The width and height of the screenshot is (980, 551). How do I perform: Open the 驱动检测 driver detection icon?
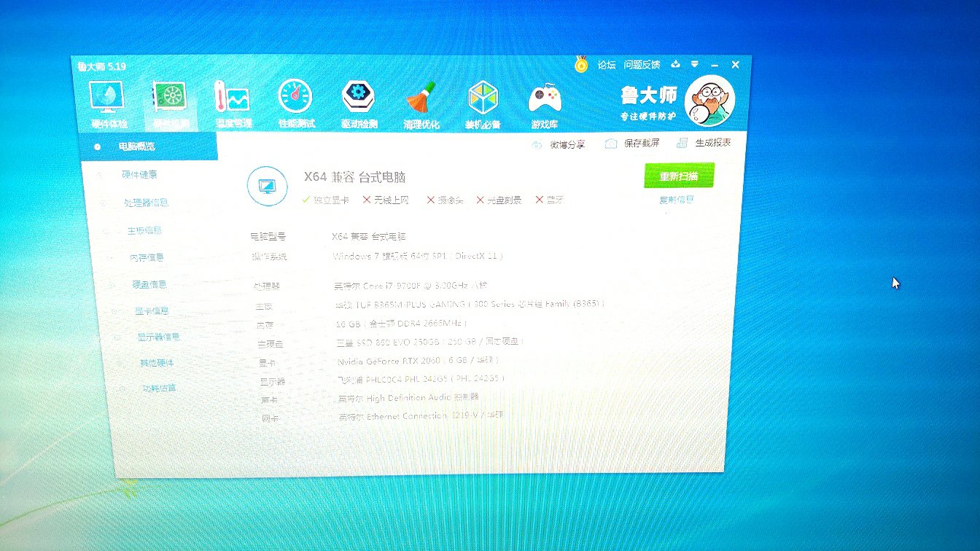pyautogui.click(x=359, y=103)
